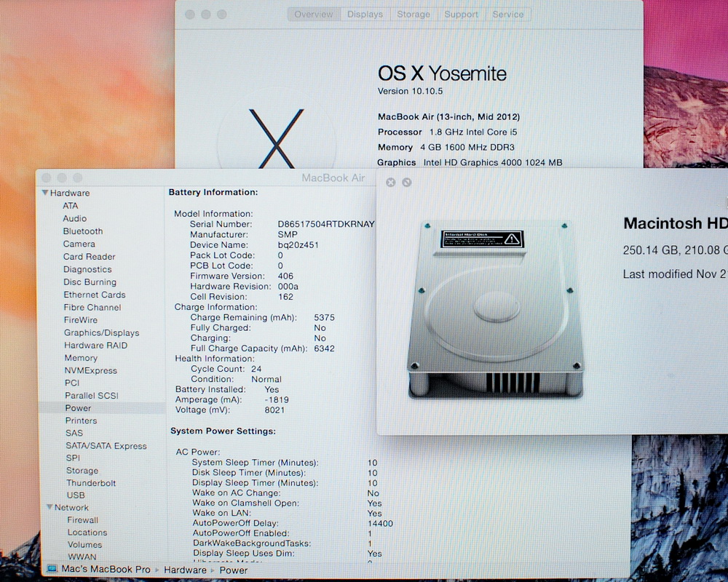This screenshot has height=582, width=728.
Task: Open Locations under Network
Action: pyautogui.click(x=87, y=533)
